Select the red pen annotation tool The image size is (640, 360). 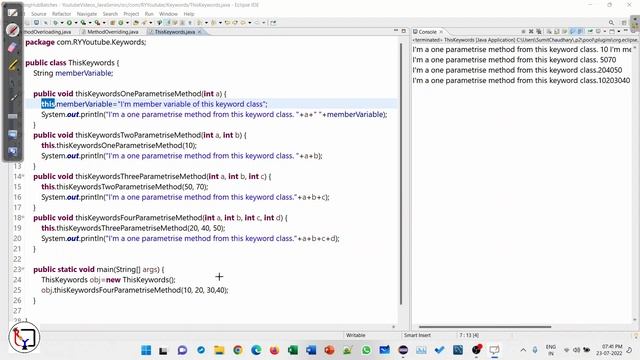tap(13, 30)
